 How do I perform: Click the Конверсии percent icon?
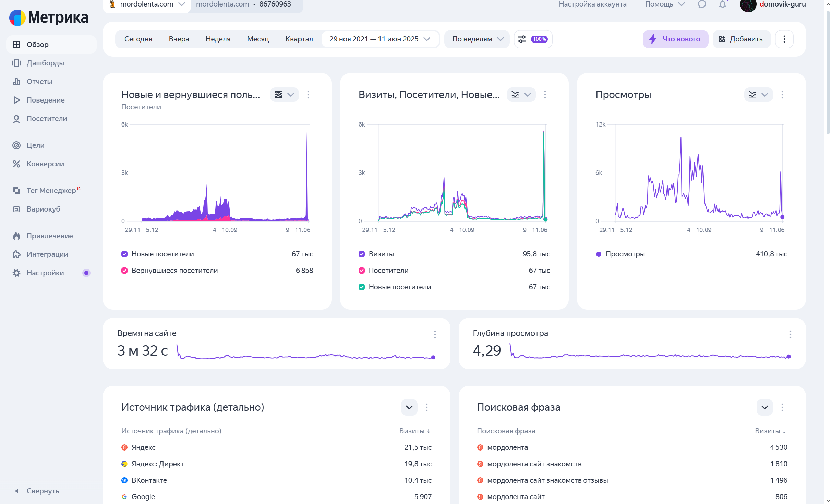pyautogui.click(x=16, y=164)
